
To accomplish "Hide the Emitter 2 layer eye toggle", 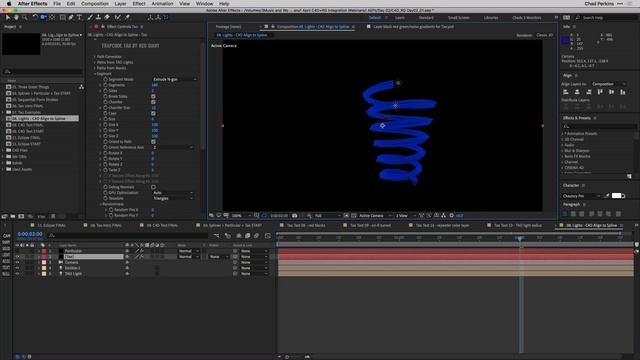I will pyautogui.click(x=17, y=268).
